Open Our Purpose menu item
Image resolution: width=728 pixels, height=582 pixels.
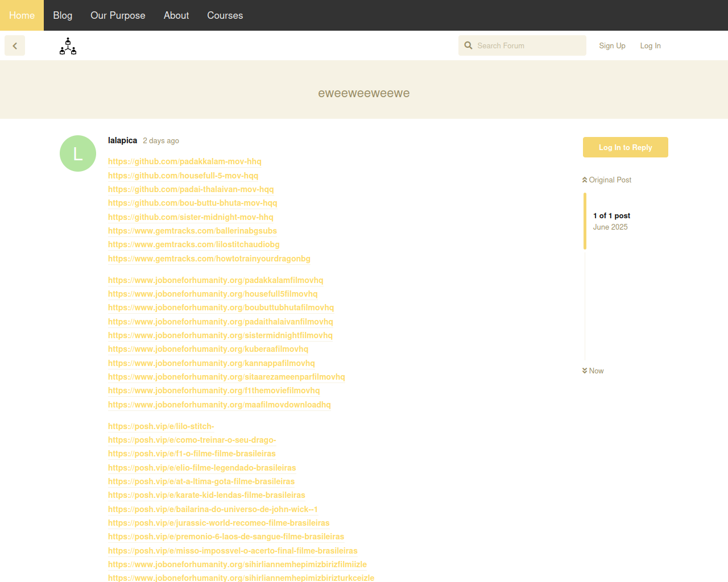click(118, 15)
